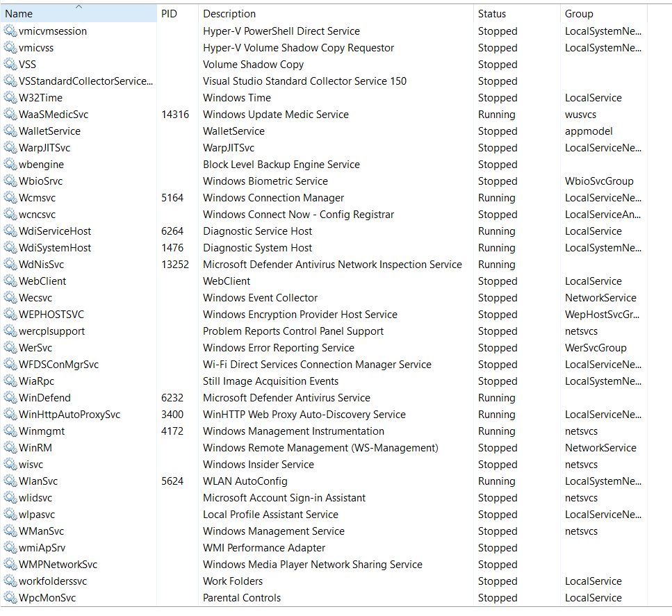Screen dimensions: 672x616
Task: Click the gear icon next to WMPNetworkSvc
Action: click(x=10, y=565)
